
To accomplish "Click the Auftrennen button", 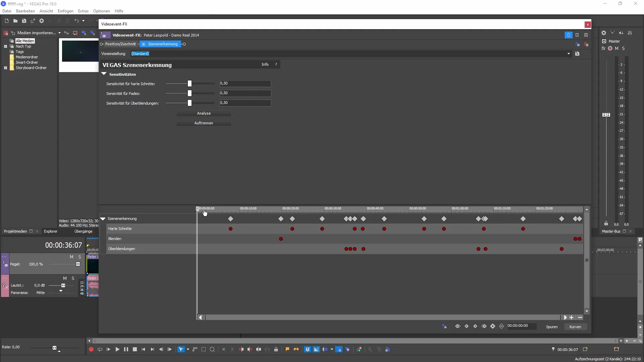I will (x=204, y=123).
